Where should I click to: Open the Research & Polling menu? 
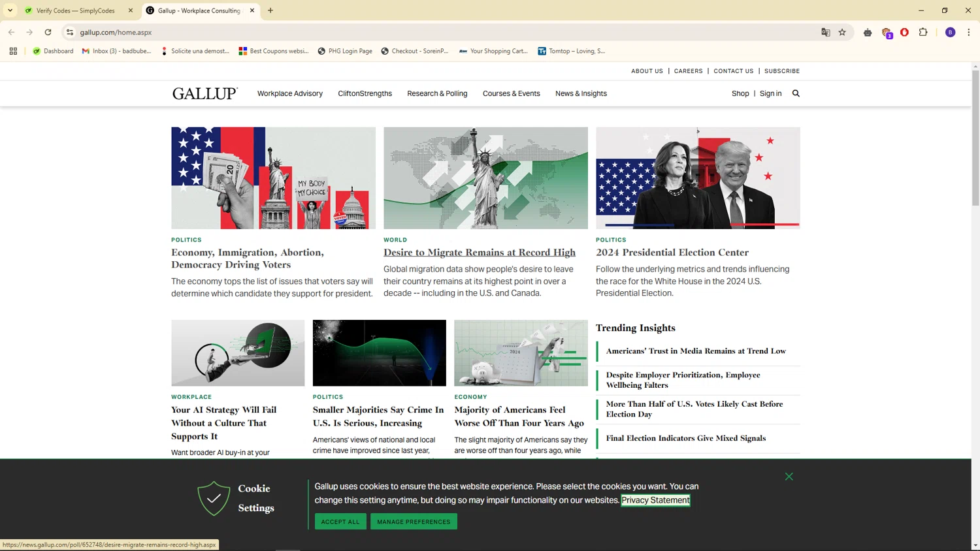[x=437, y=93]
